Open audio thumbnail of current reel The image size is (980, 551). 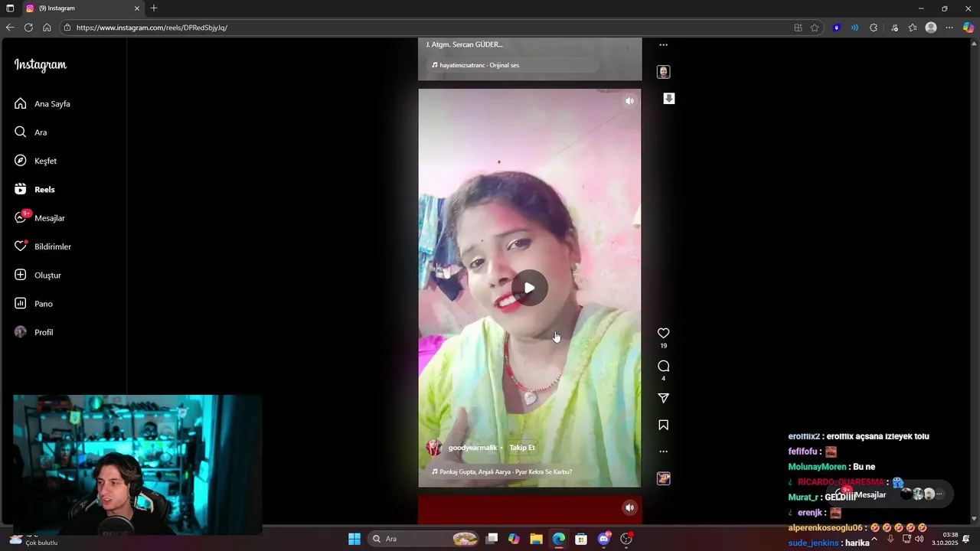[664, 478]
